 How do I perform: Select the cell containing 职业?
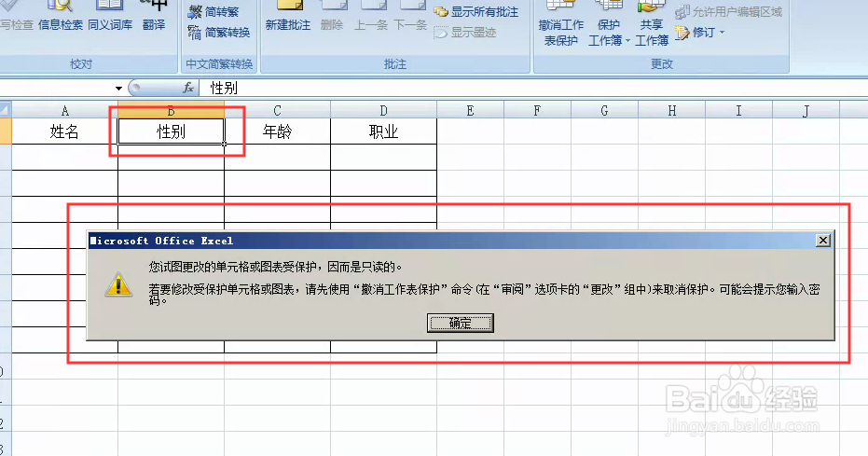click(383, 131)
